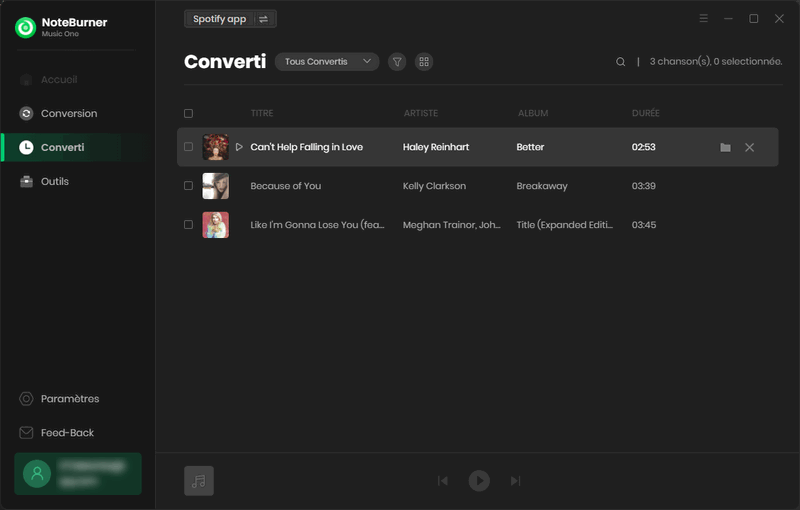Click the 03:45 duration cell
The image size is (800, 510).
pos(644,225)
